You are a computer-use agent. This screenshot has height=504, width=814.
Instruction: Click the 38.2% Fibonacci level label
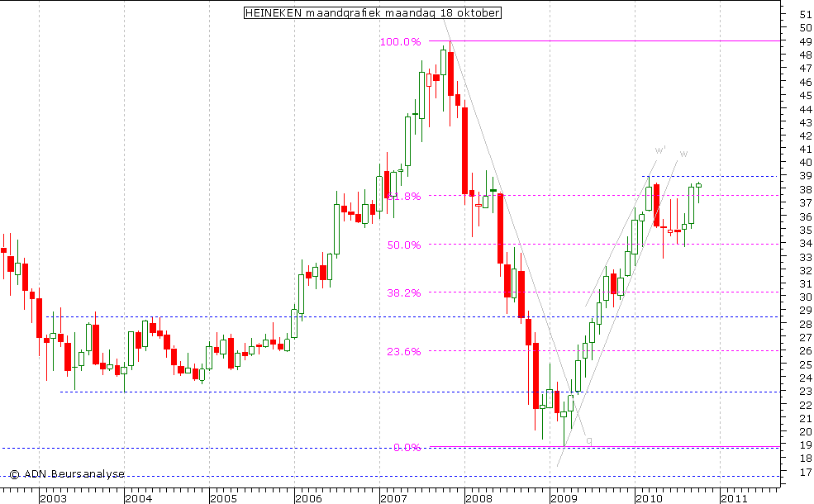click(x=404, y=292)
